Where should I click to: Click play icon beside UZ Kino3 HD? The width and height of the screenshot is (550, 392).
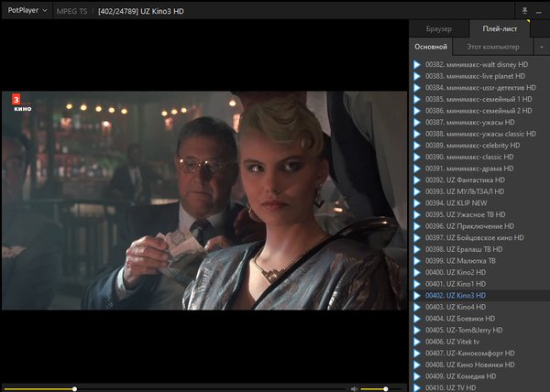(417, 296)
